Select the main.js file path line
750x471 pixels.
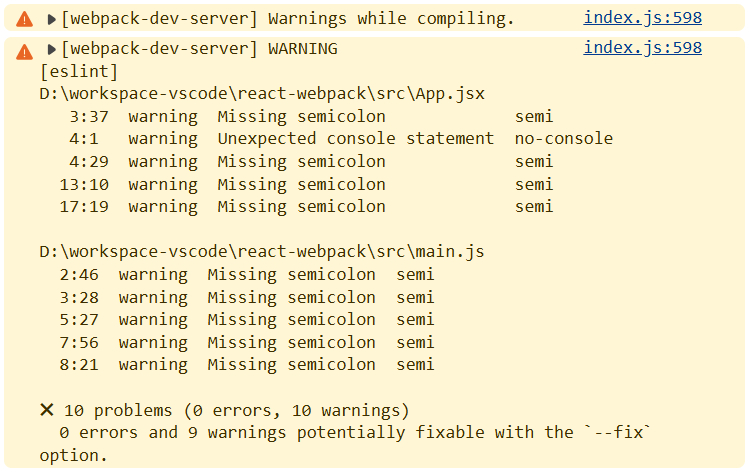click(x=262, y=252)
